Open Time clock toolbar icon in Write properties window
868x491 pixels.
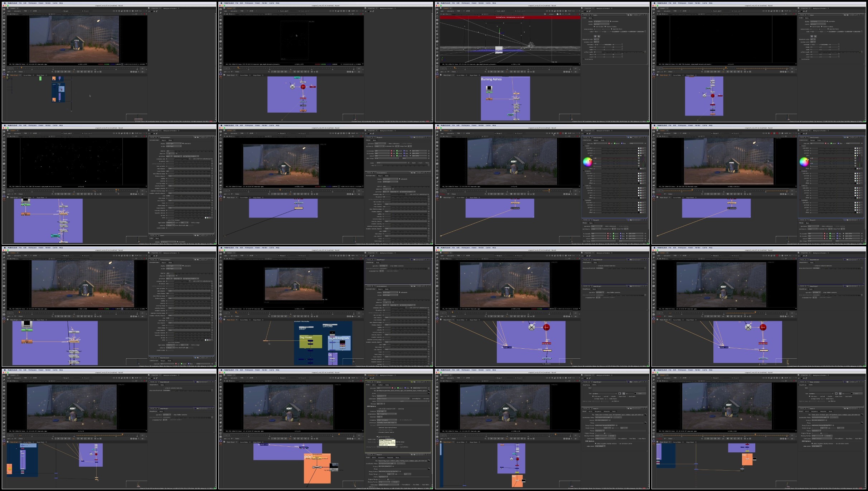[x=220, y=383]
